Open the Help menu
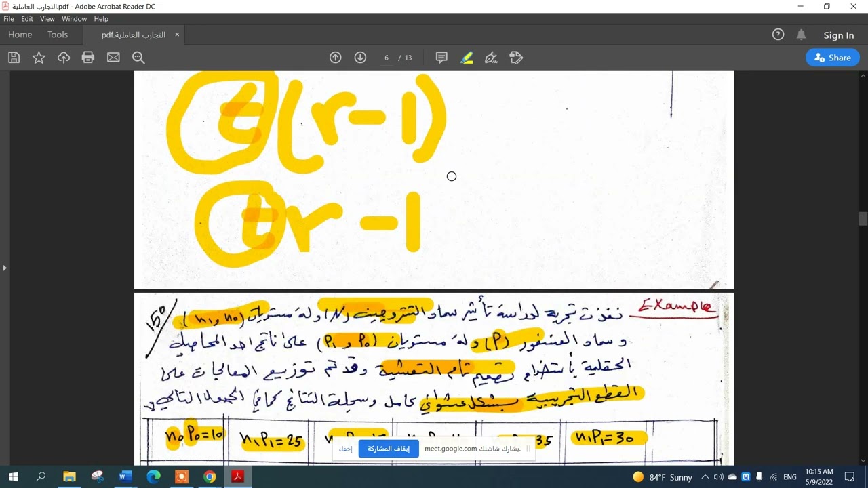Image resolution: width=868 pixels, height=488 pixels. [101, 19]
